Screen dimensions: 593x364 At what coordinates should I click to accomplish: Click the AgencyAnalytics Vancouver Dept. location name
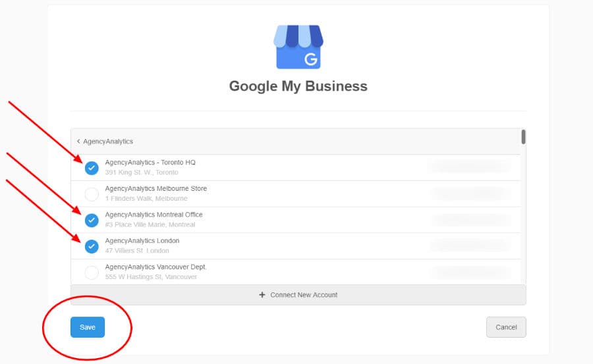point(155,267)
